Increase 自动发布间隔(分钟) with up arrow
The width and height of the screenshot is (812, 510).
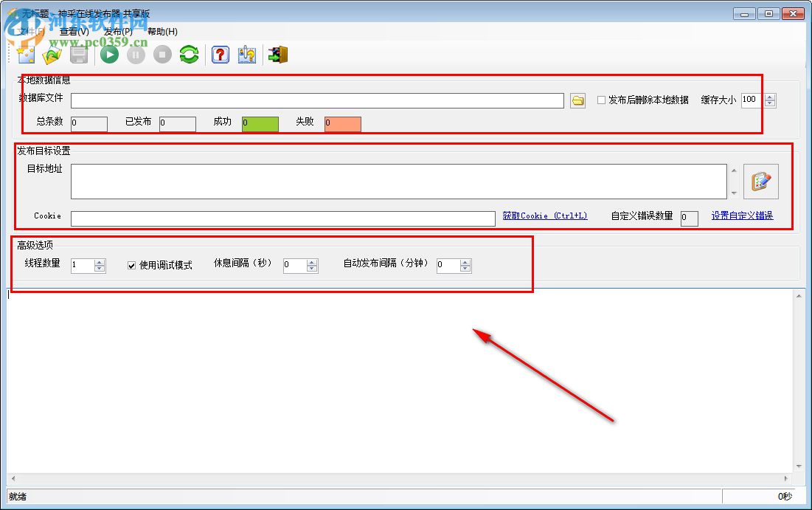tap(465, 262)
